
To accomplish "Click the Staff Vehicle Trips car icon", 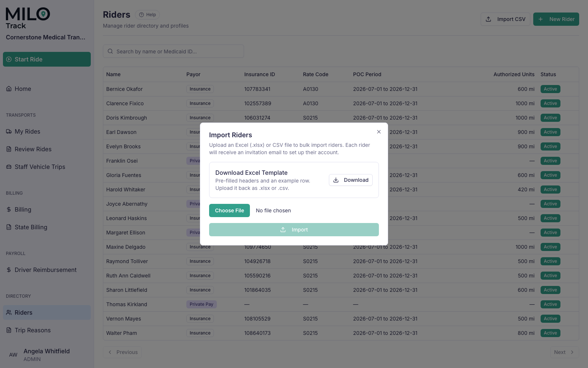I will tap(9, 167).
